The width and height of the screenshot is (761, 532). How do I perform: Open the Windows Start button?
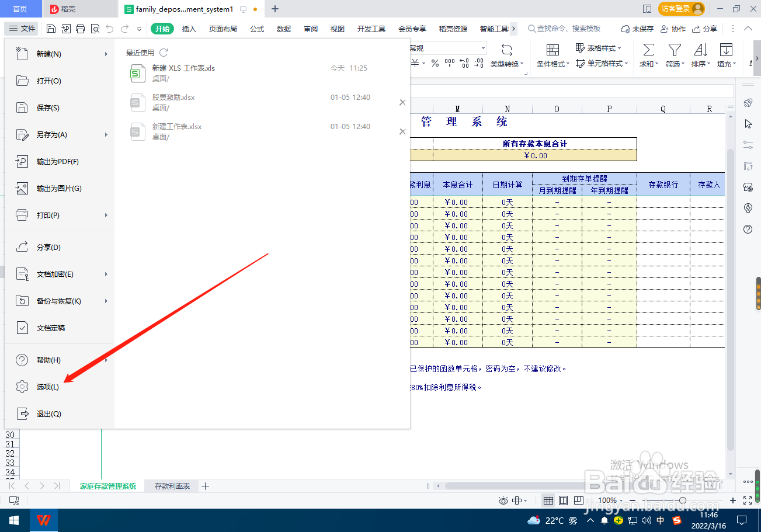click(14, 520)
